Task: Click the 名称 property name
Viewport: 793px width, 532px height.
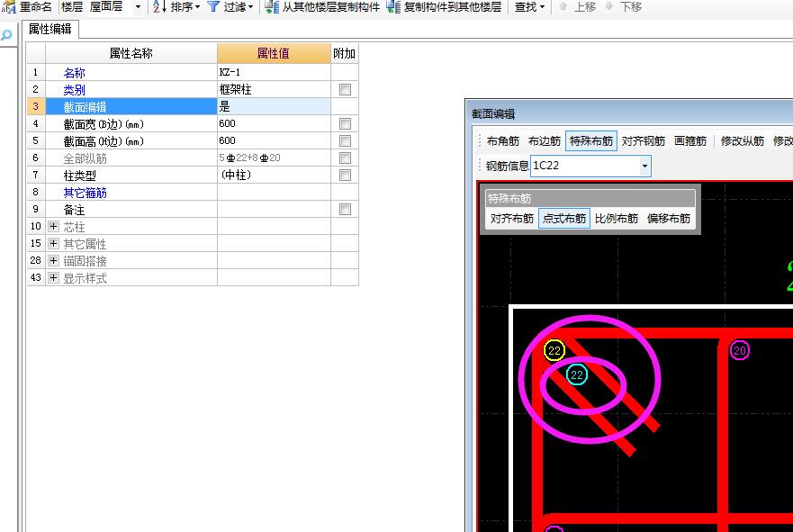Action: (75, 73)
